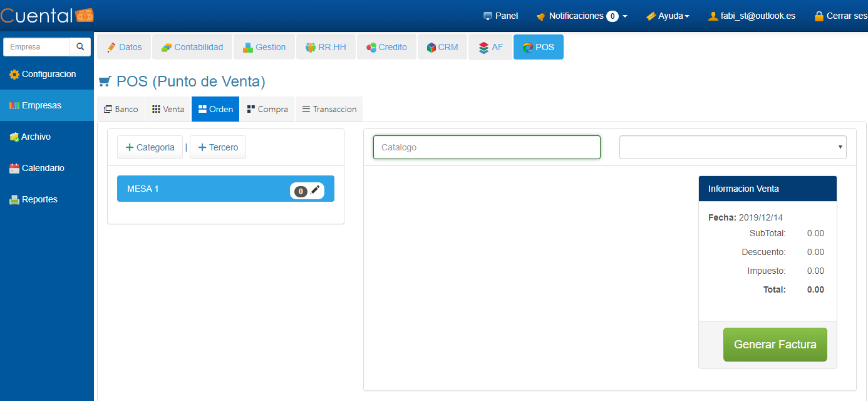Open the Contabilidad module
This screenshot has height=401, width=868.
pyautogui.click(x=192, y=47)
